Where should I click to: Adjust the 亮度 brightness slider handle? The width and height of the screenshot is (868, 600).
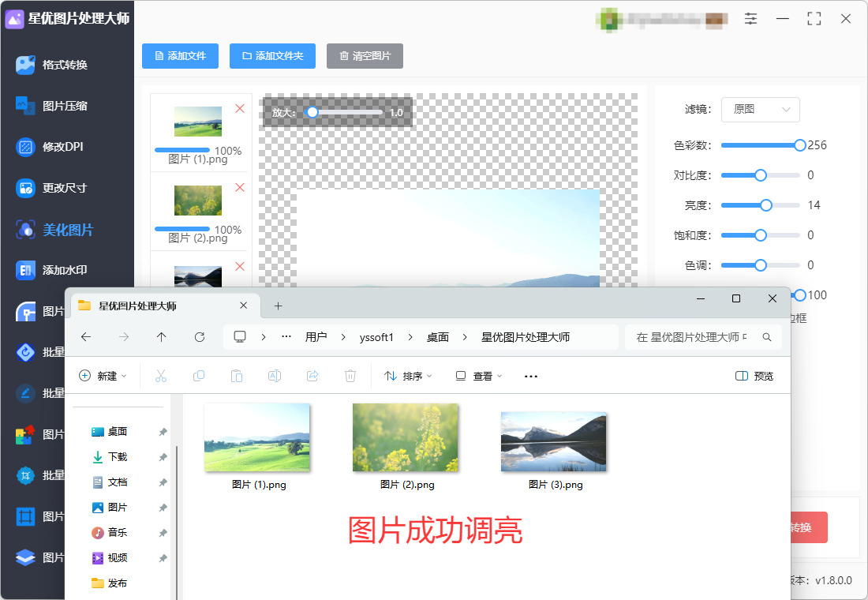pyautogui.click(x=766, y=205)
